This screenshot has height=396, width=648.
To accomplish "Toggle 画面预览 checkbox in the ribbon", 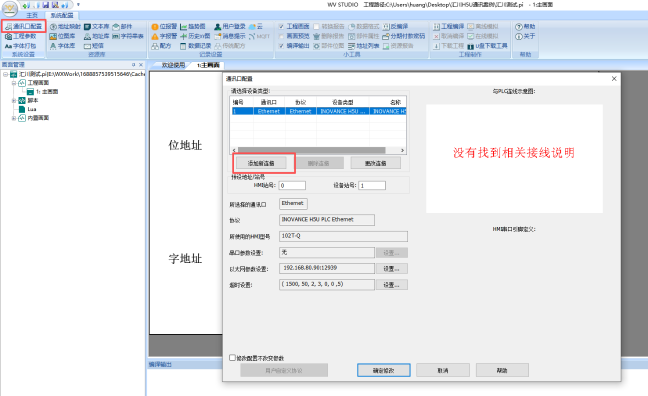I will coord(281,36).
